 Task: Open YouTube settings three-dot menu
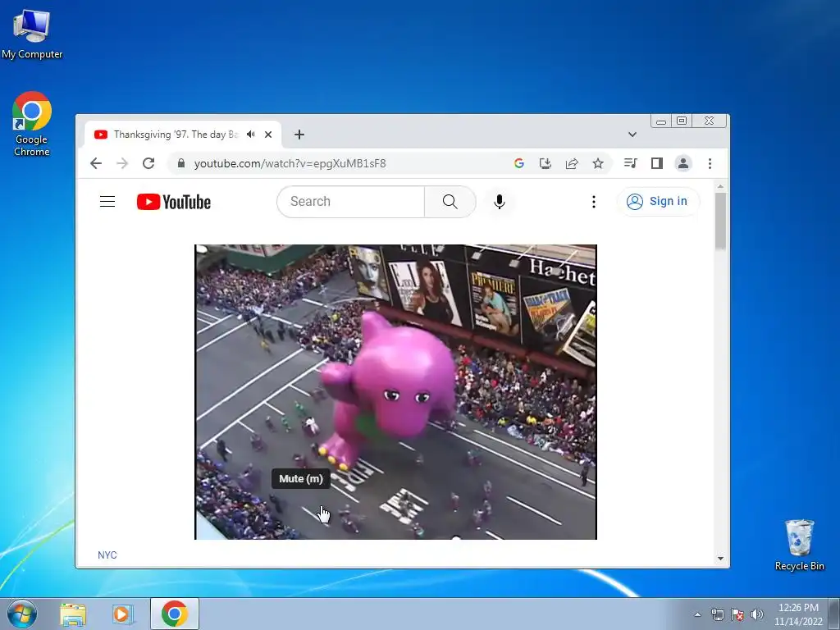click(594, 202)
